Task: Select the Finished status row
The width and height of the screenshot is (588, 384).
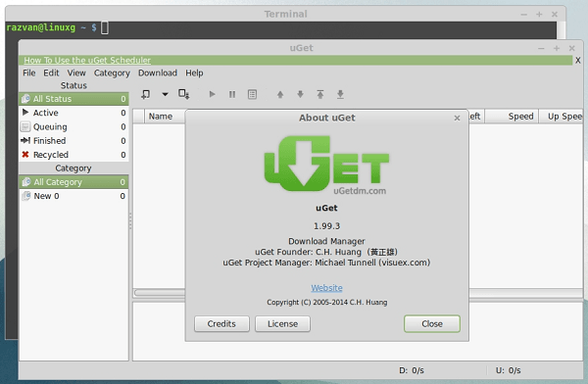Action: click(73, 141)
